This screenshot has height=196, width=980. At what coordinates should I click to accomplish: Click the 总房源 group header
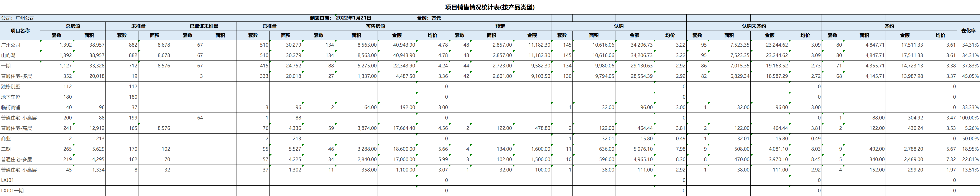click(x=73, y=26)
